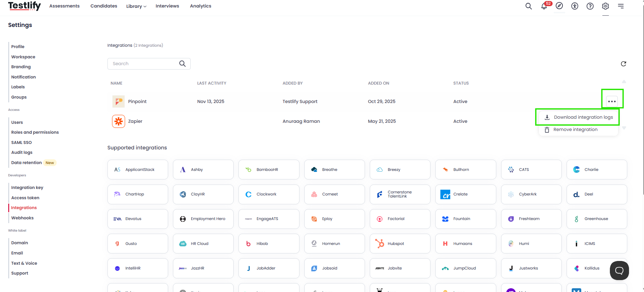
Task: Open the chat support bubble
Action: click(x=619, y=271)
